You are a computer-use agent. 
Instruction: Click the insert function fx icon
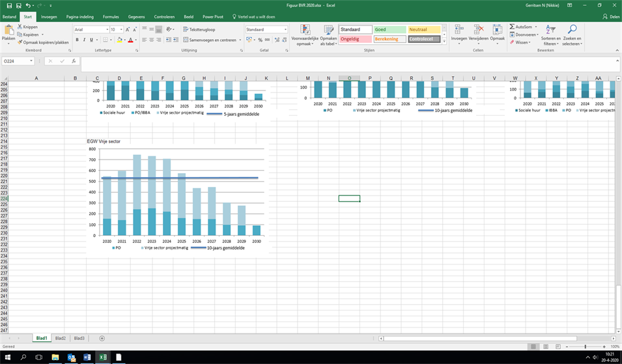(x=73, y=61)
